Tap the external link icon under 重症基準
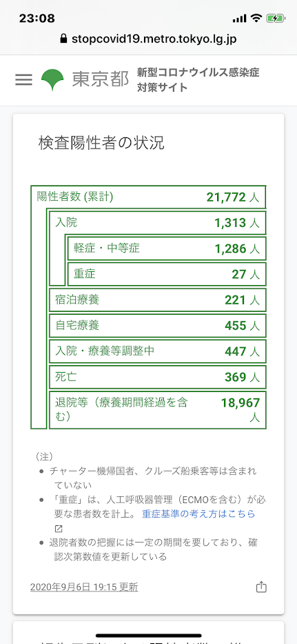 (x=57, y=528)
